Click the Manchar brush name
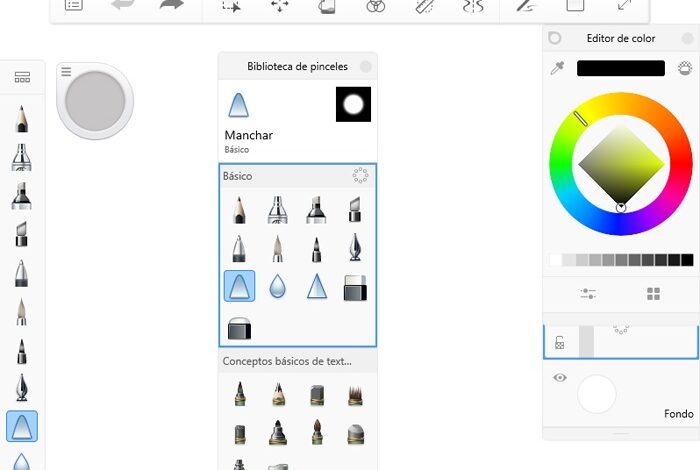 click(x=249, y=135)
